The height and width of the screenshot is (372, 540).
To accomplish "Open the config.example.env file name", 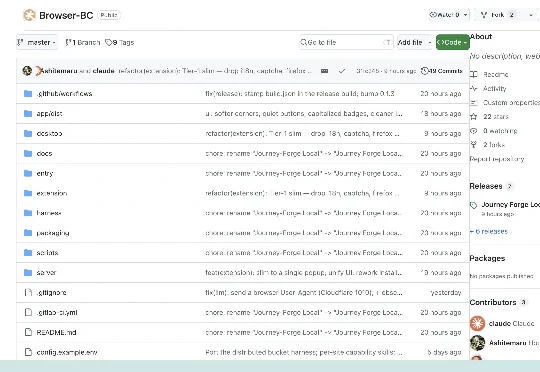I will click(x=67, y=352).
